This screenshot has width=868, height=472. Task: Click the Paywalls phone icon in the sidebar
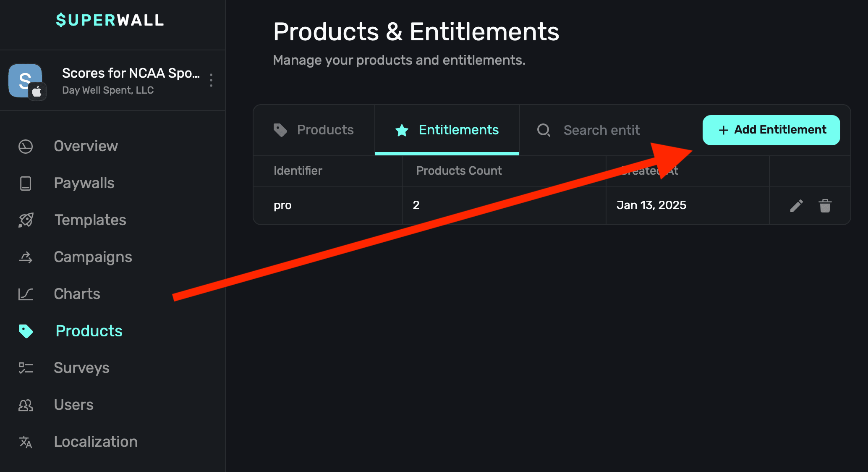(x=26, y=184)
